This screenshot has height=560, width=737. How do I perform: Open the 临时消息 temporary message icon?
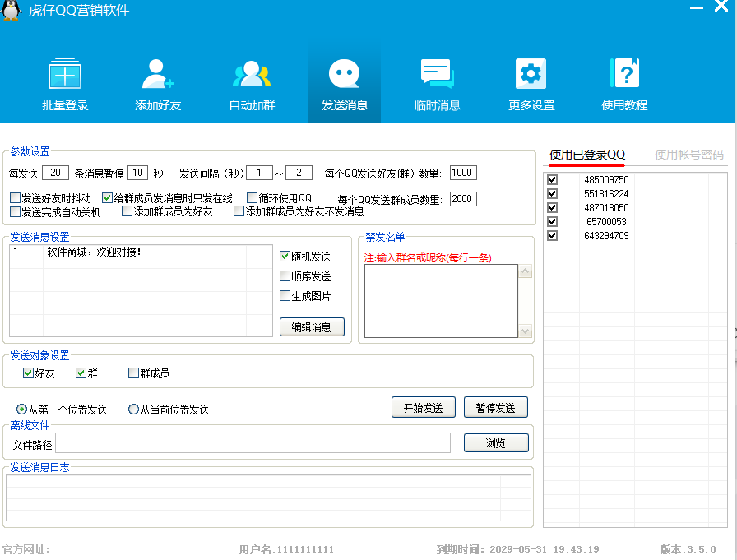tap(437, 74)
